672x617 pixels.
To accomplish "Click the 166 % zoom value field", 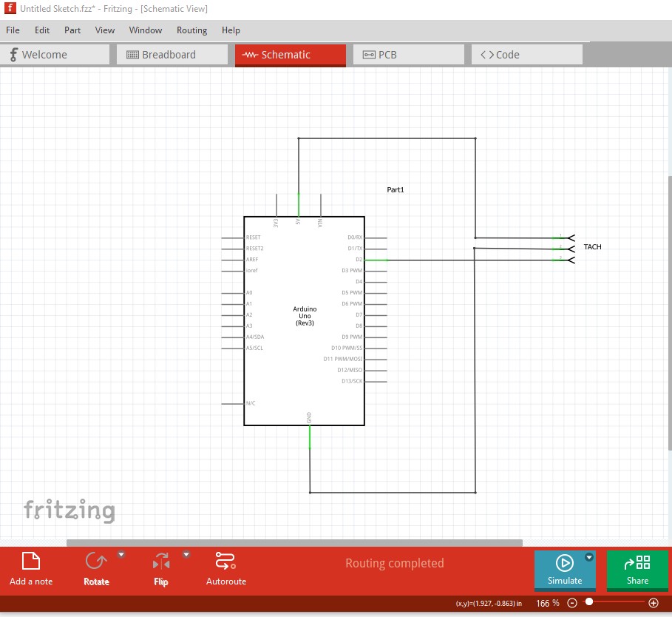I will [548, 603].
